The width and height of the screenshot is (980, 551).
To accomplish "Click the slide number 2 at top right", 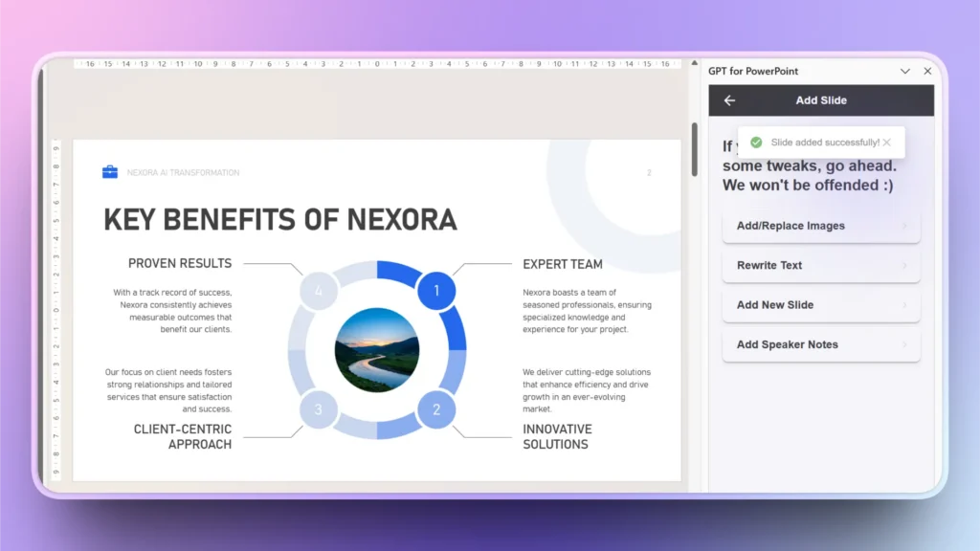I will tap(649, 173).
